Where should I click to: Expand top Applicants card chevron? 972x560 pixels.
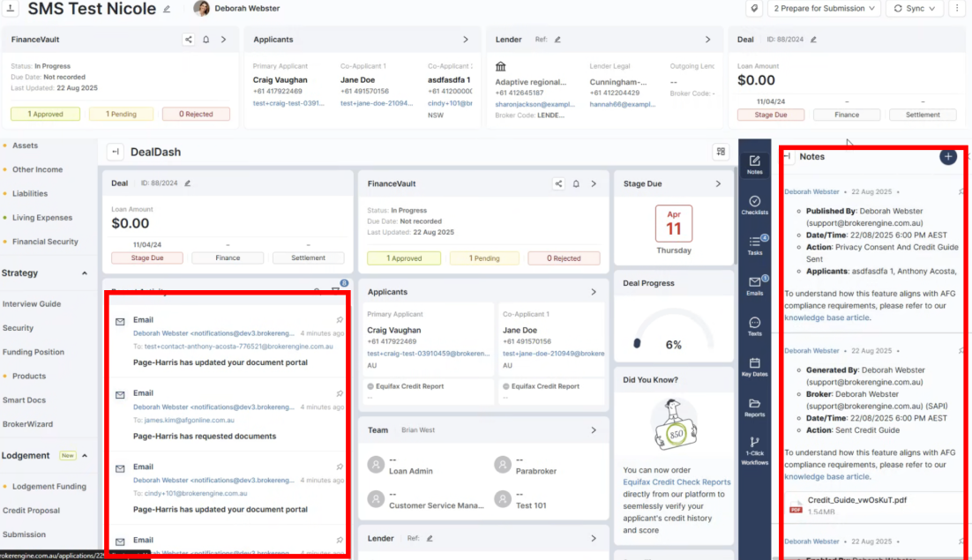pos(466,40)
